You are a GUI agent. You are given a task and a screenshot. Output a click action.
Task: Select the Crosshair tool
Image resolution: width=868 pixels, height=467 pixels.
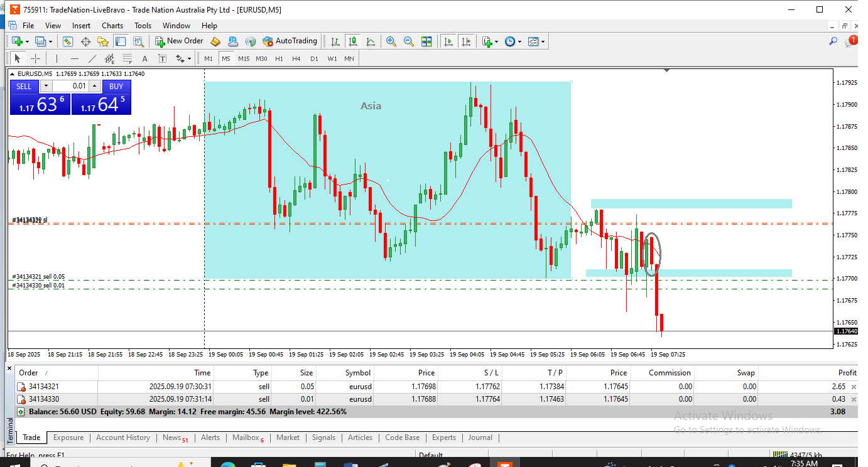[36, 58]
